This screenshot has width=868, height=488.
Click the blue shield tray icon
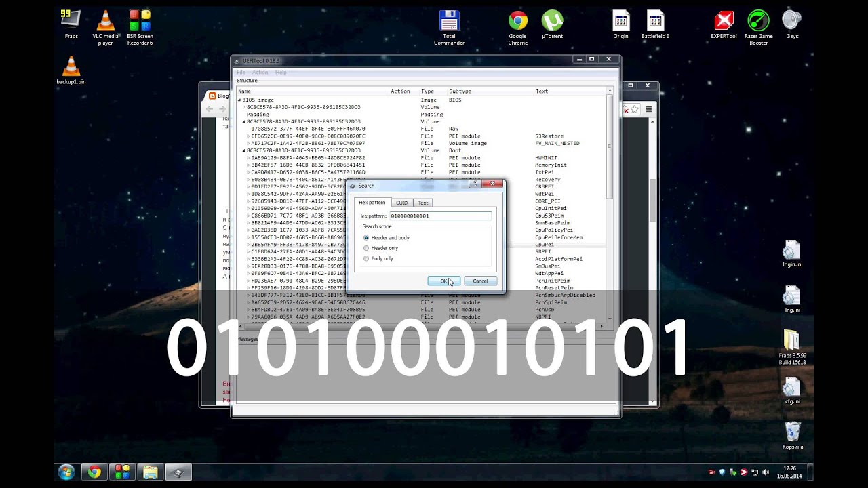722,472
